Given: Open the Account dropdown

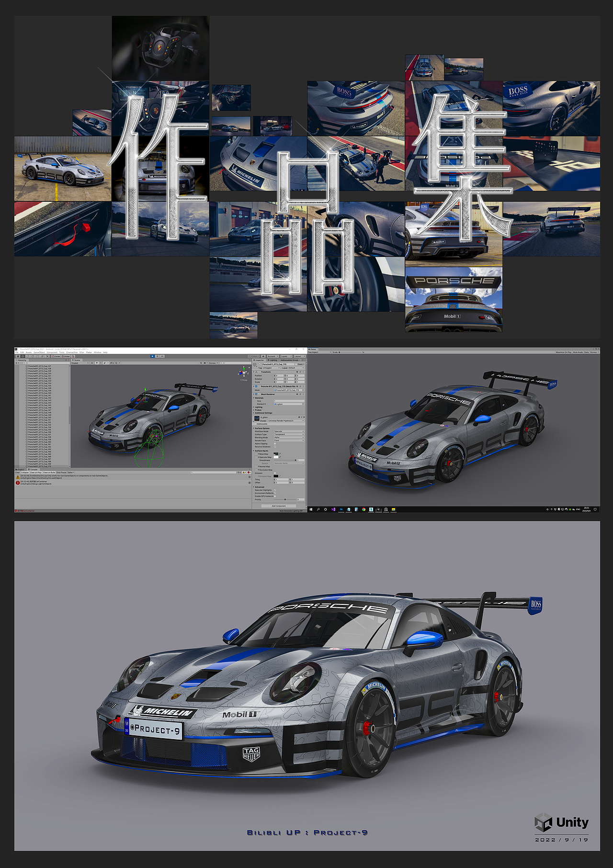Looking at the screenshot, I should pyautogui.click(x=273, y=356).
